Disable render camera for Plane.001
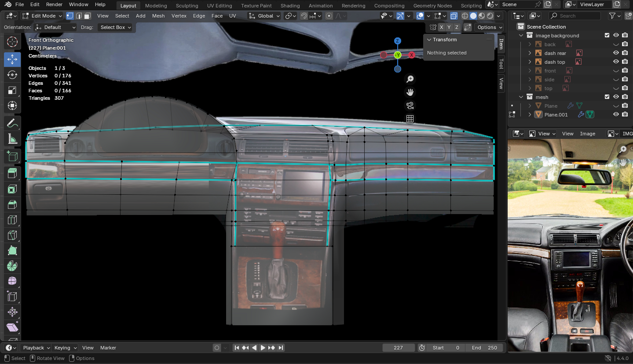Image resolution: width=633 pixels, height=364 pixels. point(625,115)
